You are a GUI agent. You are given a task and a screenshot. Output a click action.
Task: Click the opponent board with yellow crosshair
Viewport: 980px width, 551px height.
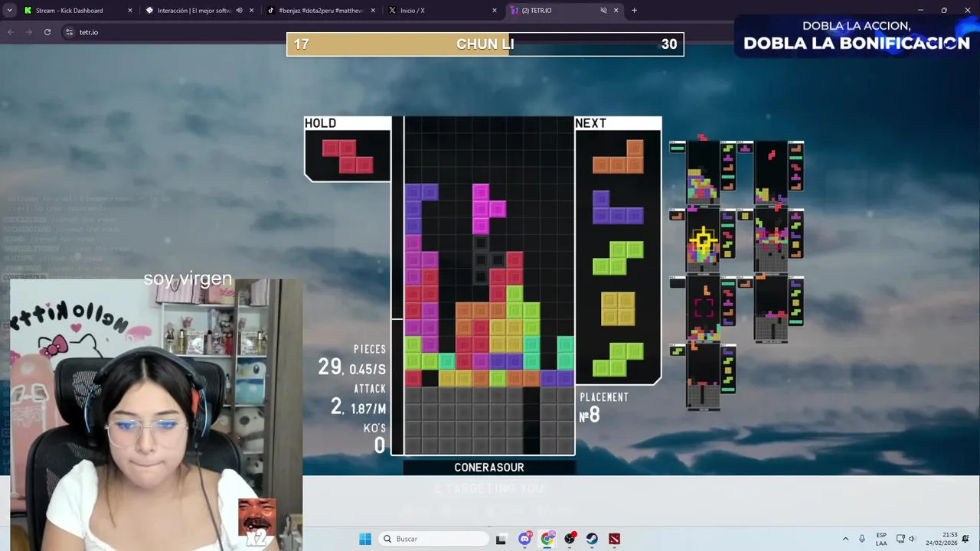703,240
